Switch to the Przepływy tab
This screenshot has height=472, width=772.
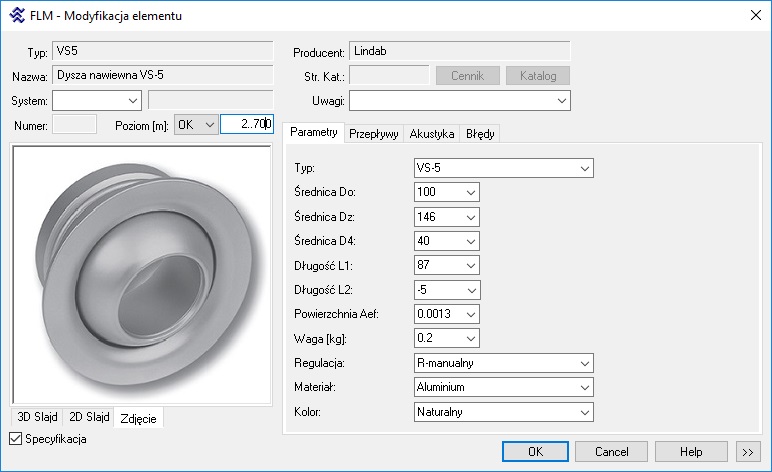pos(374,133)
